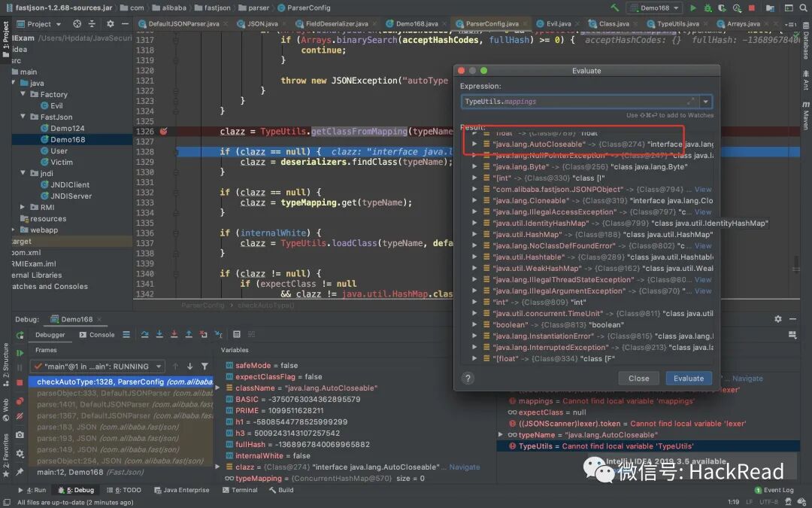Click the locate target icon in Project panel

click(x=77, y=24)
